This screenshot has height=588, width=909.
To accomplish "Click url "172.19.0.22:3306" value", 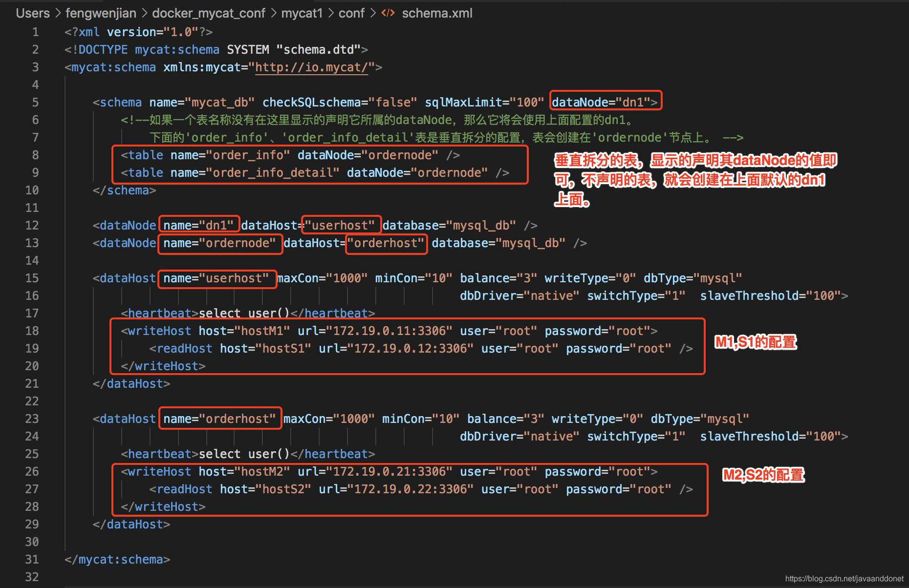I will tap(411, 489).
